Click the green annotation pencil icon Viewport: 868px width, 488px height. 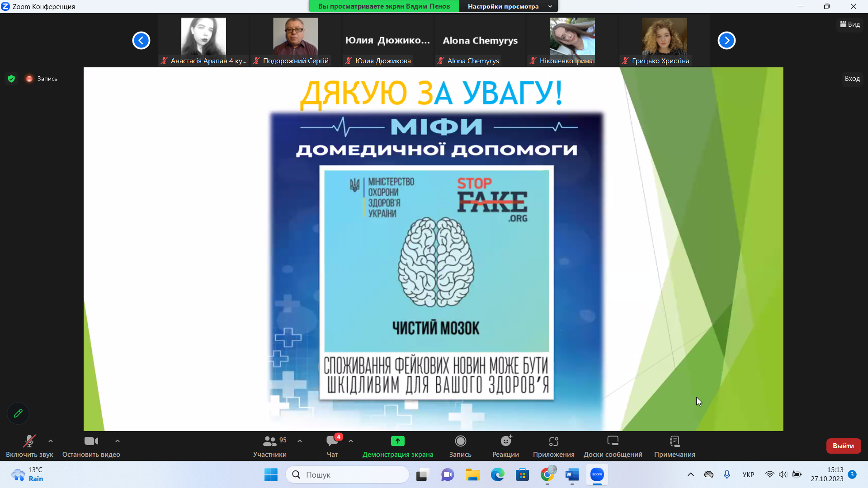click(18, 413)
